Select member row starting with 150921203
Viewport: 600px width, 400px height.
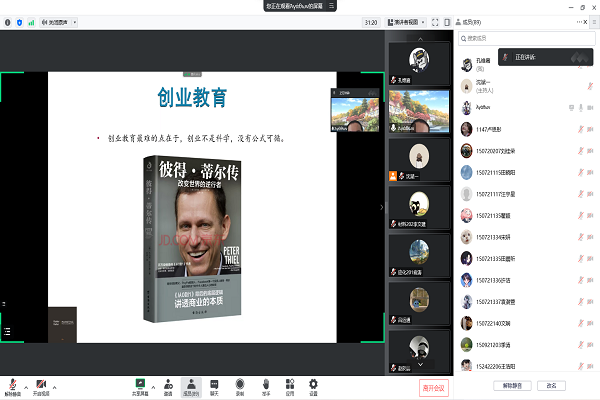(x=527, y=345)
